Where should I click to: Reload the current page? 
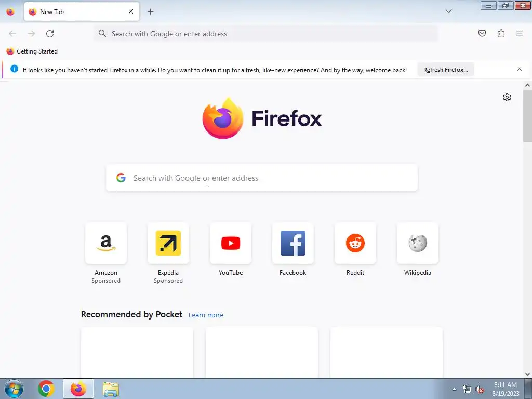tap(50, 34)
